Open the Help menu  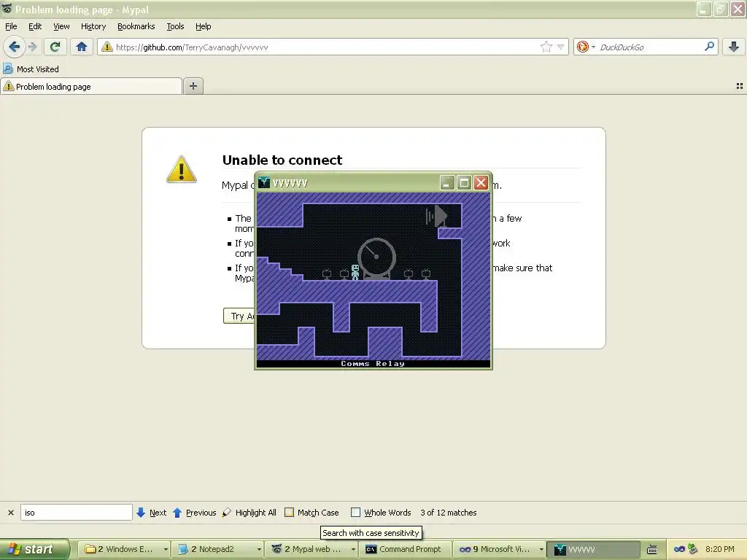click(x=204, y=26)
